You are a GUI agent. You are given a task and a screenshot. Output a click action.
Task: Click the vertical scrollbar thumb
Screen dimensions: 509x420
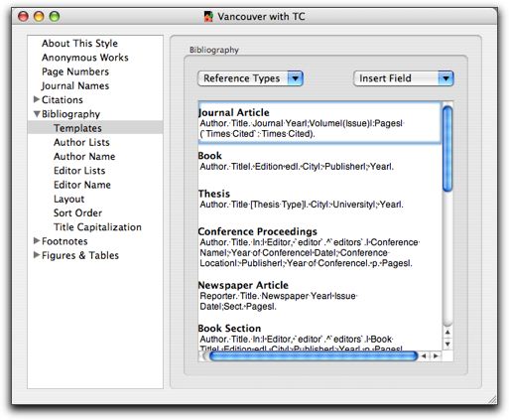pos(447,149)
